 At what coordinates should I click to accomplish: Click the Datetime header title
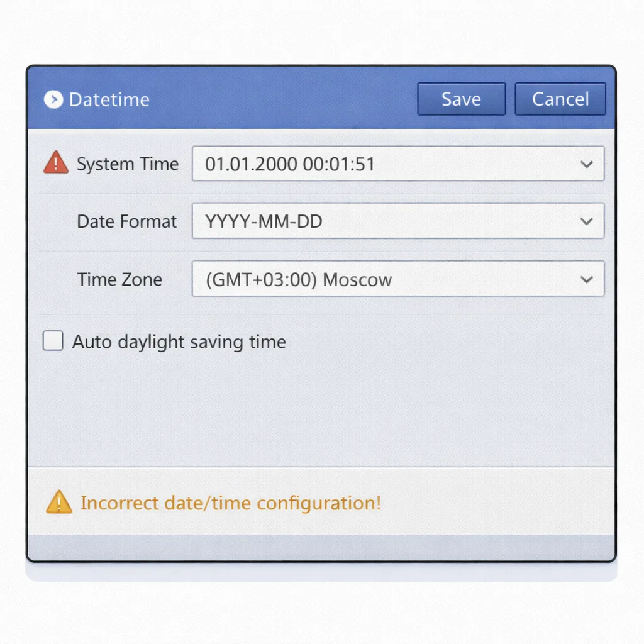coord(109,100)
